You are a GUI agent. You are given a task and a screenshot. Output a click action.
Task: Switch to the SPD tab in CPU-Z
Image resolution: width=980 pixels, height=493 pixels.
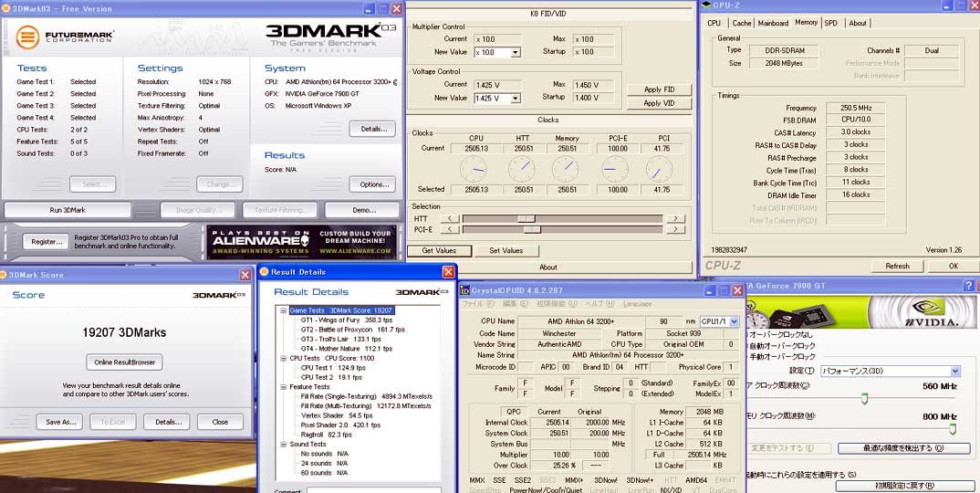pos(830,23)
